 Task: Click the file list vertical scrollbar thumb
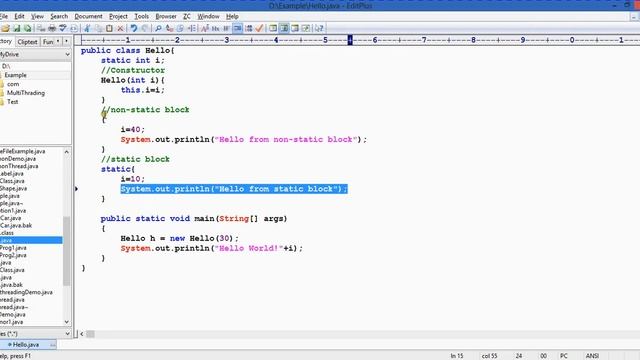click(67, 251)
